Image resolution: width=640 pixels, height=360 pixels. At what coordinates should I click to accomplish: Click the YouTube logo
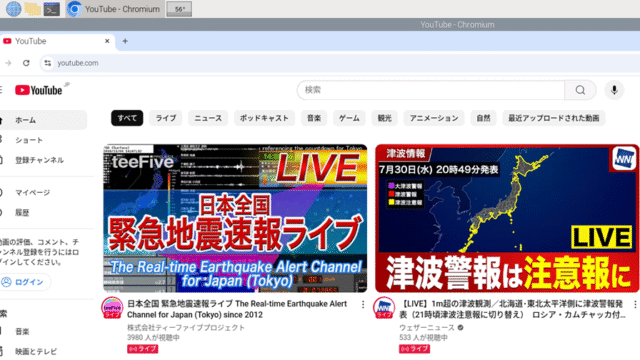point(39,90)
